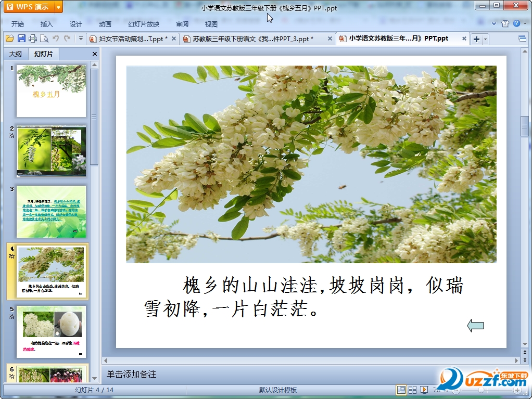Screen dimensions: 532x399
Task: Click main editor vertical scroll up arrow
Action: point(525,52)
